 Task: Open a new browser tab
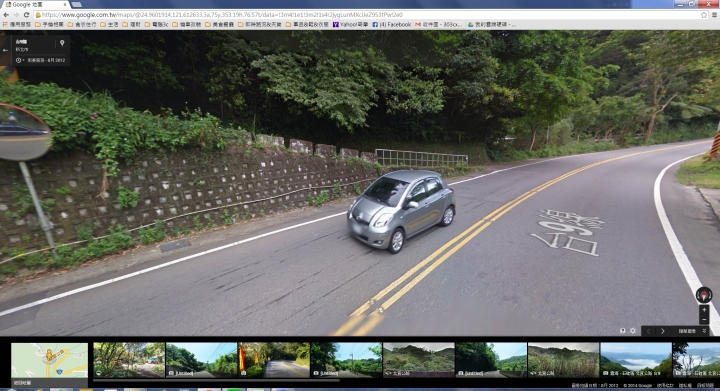click(77, 5)
